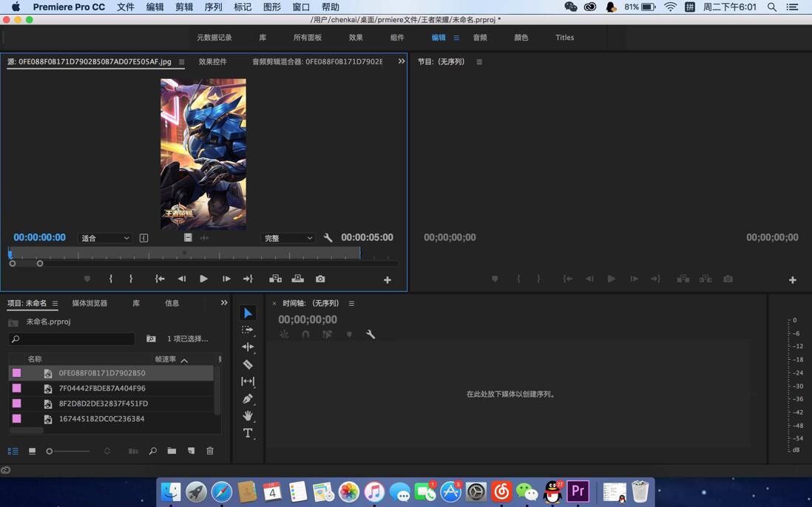This screenshot has height=507, width=812.
Task: Switch project panel to icon view
Action: (32, 451)
